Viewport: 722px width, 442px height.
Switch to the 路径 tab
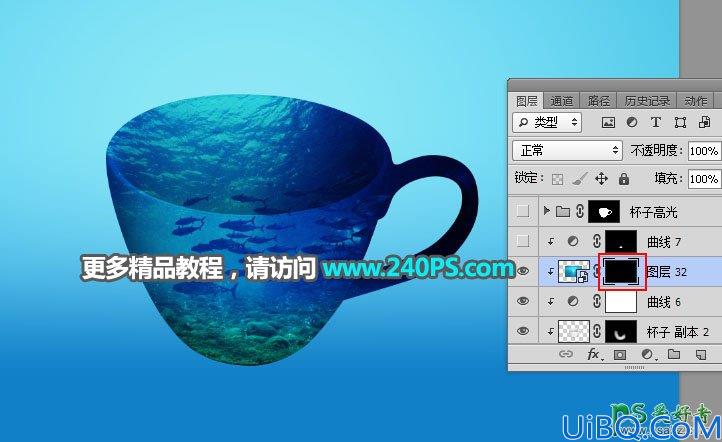599,100
